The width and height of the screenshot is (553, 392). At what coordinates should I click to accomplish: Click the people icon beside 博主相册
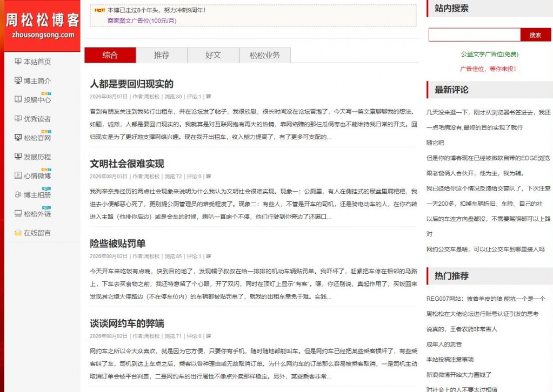(18, 194)
